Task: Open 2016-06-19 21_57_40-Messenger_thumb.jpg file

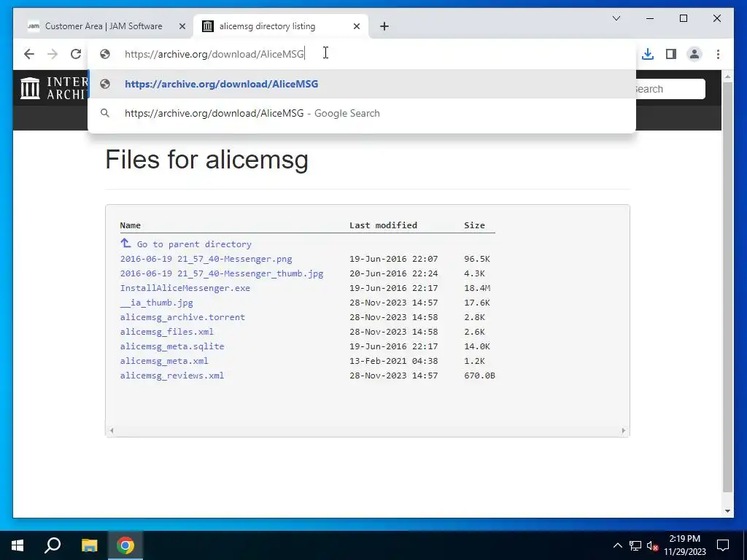Action: (222, 273)
